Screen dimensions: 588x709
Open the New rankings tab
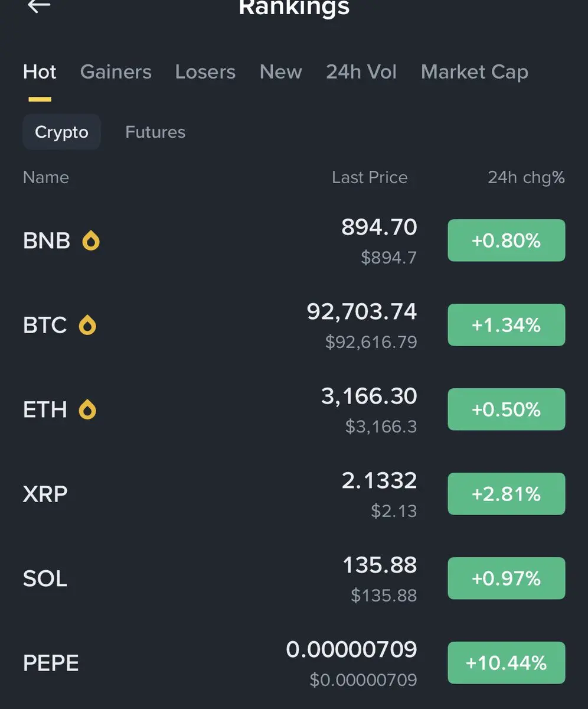[280, 72]
